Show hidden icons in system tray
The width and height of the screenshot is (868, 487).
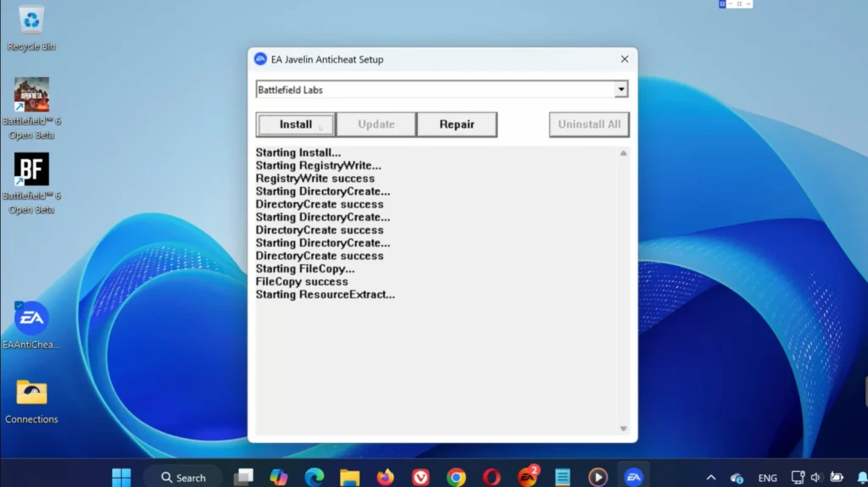tap(710, 478)
